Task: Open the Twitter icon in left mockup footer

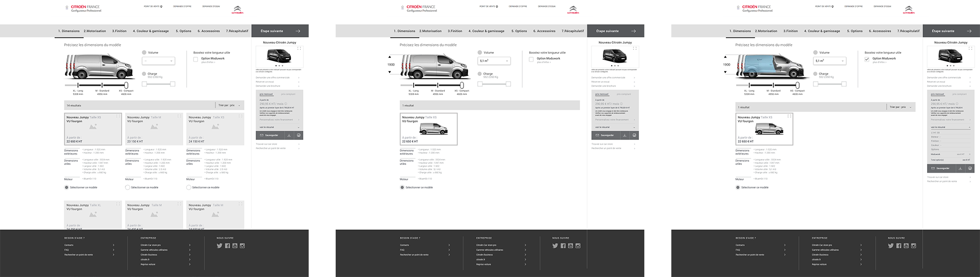Action: [220, 246]
